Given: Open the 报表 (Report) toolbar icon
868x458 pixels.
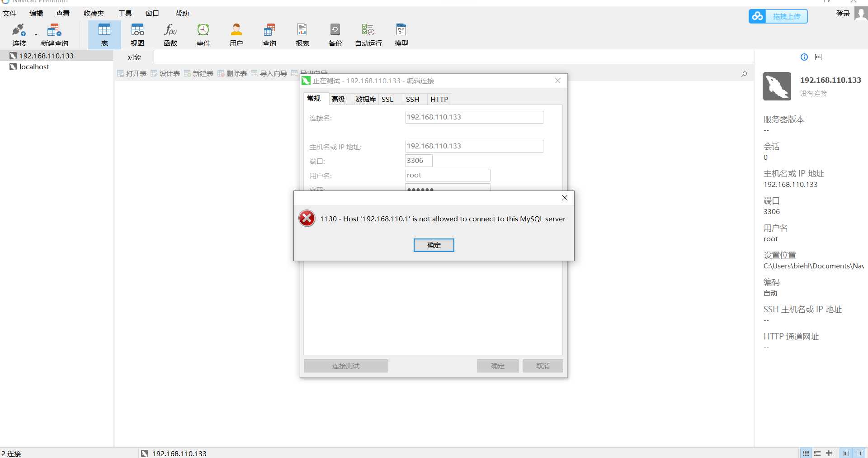Looking at the screenshot, I should pos(302,35).
